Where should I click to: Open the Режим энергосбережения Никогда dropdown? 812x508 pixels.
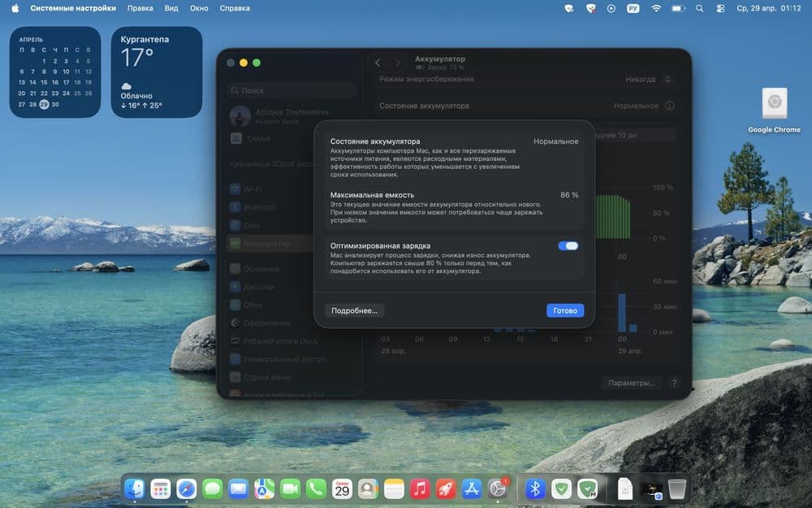pyautogui.click(x=648, y=80)
